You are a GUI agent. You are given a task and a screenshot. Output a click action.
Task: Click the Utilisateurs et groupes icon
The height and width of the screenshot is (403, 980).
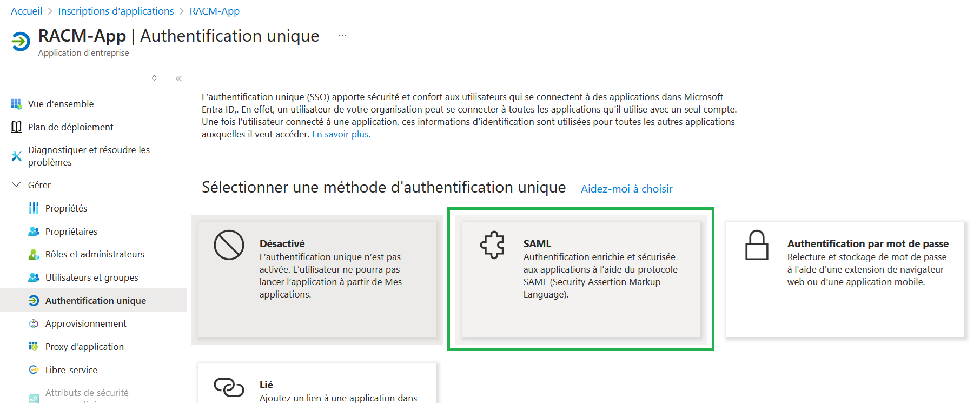point(34,278)
